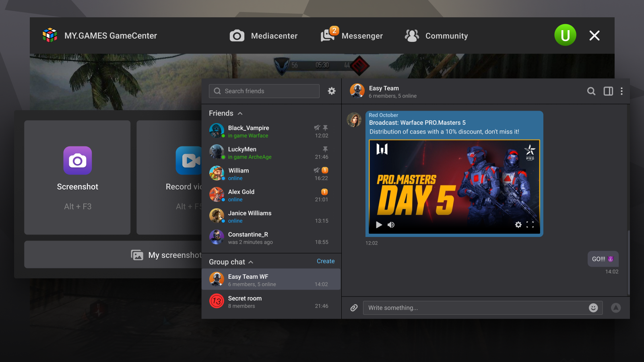Screen dimensions: 644x362
Task: Click the Red October sender name
Action: pyautogui.click(x=384, y=115)
